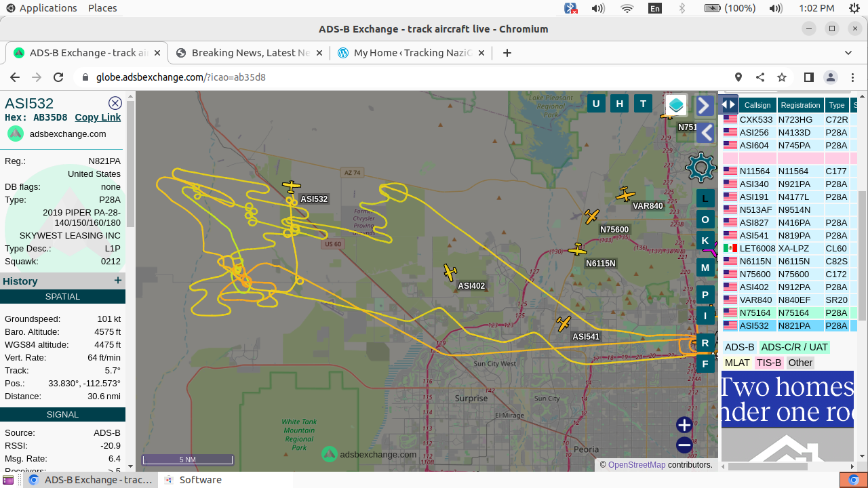Open the Chromium profile menu
868x488 pixels.
[x=830, y=77]
